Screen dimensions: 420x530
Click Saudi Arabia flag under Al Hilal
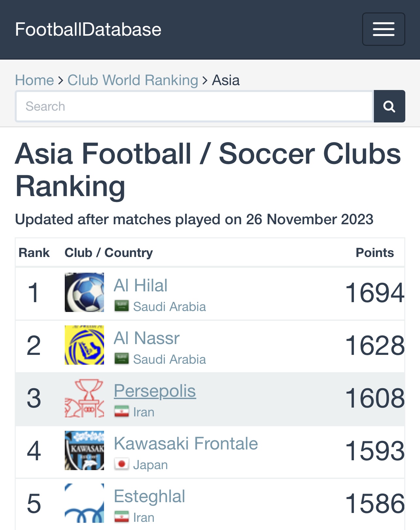pyautogui.click(x=121, y=306)
